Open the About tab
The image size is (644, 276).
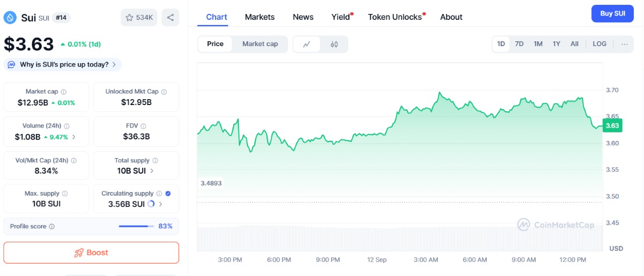451,17
